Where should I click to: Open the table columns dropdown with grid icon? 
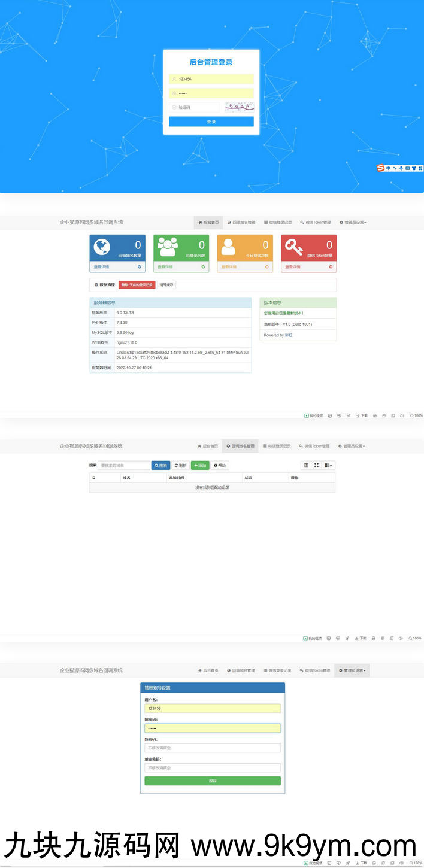click(328, 465)
